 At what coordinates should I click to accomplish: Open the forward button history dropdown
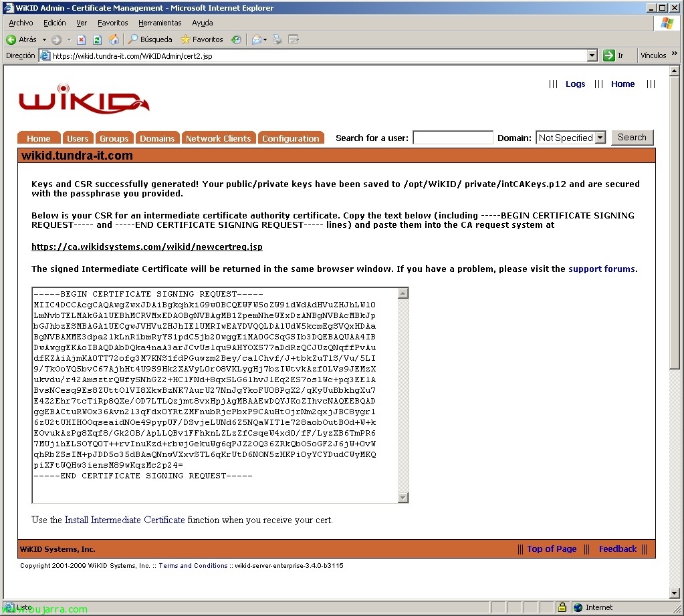point(69,39)
